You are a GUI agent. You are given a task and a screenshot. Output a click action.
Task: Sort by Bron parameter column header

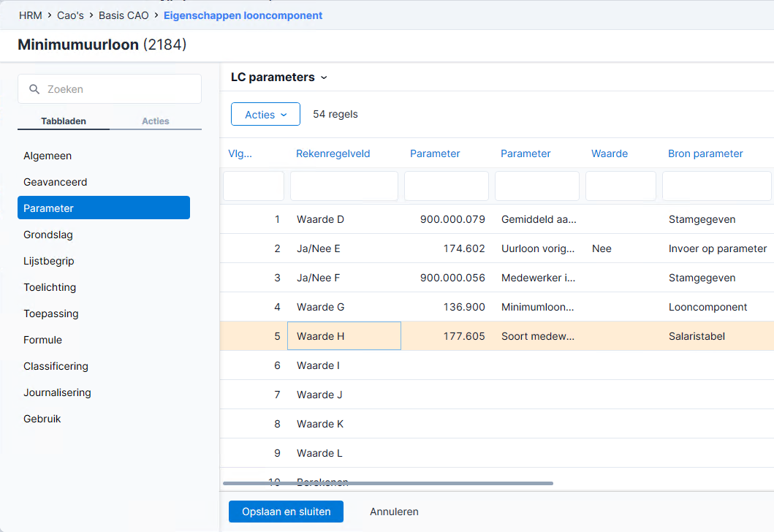click(705, 153)
